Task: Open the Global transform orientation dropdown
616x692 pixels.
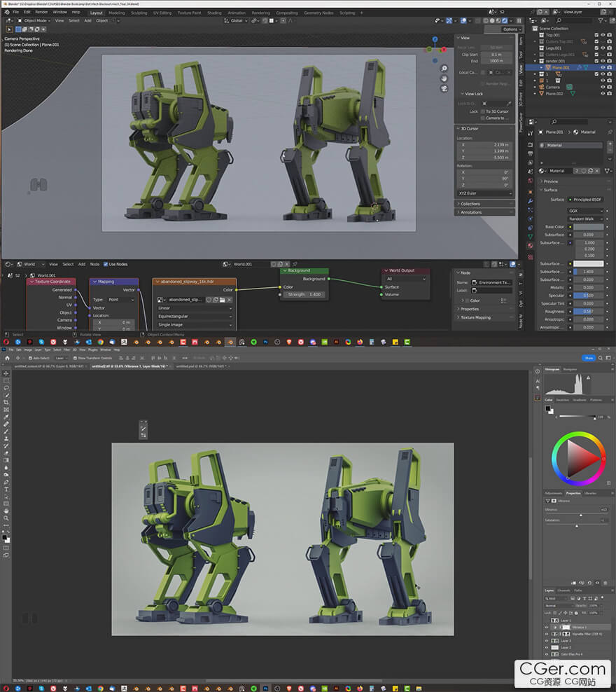Action: [x=237, y=20]
